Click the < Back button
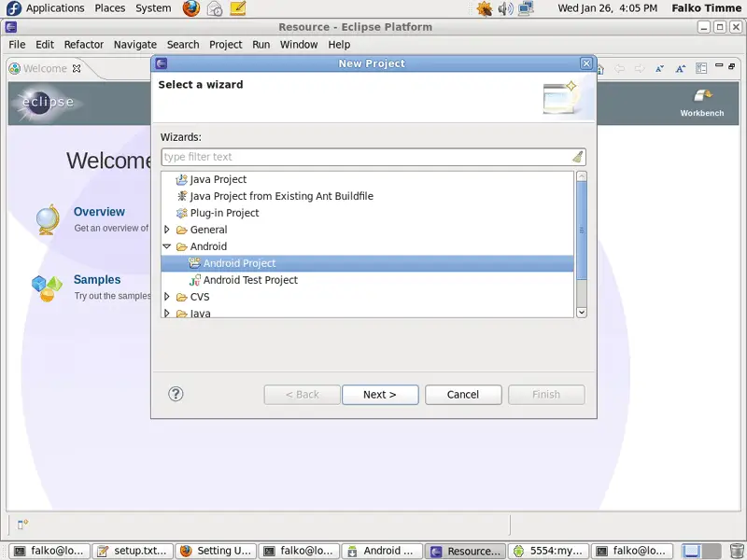The height and width of the screenshot is (560, 747). (x=302, y=395)
